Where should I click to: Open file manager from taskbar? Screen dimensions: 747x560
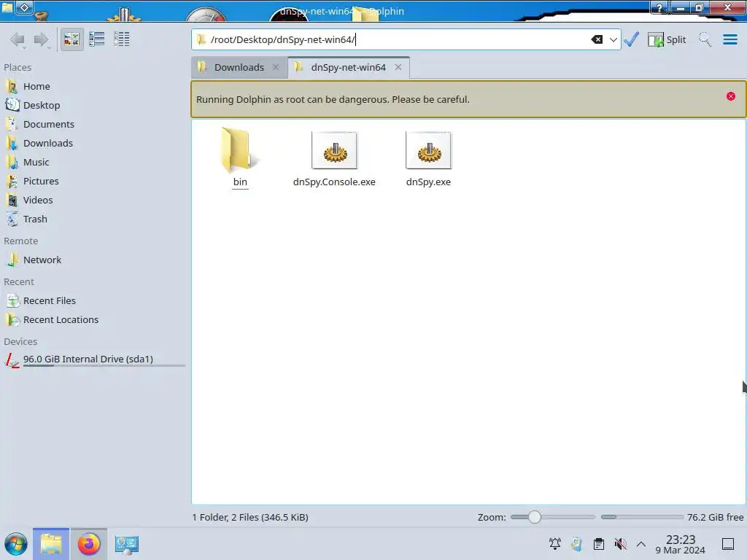coord(51,544)
